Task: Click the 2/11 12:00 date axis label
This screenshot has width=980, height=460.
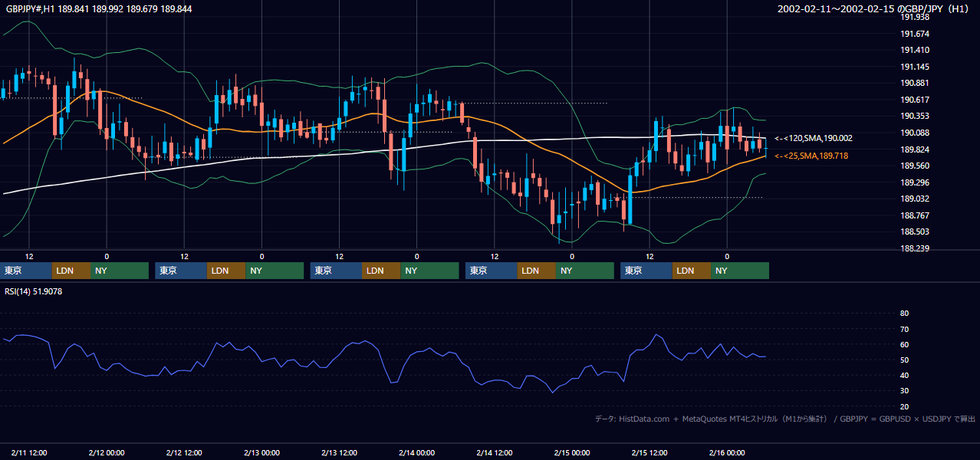Action: click(29, 452)
